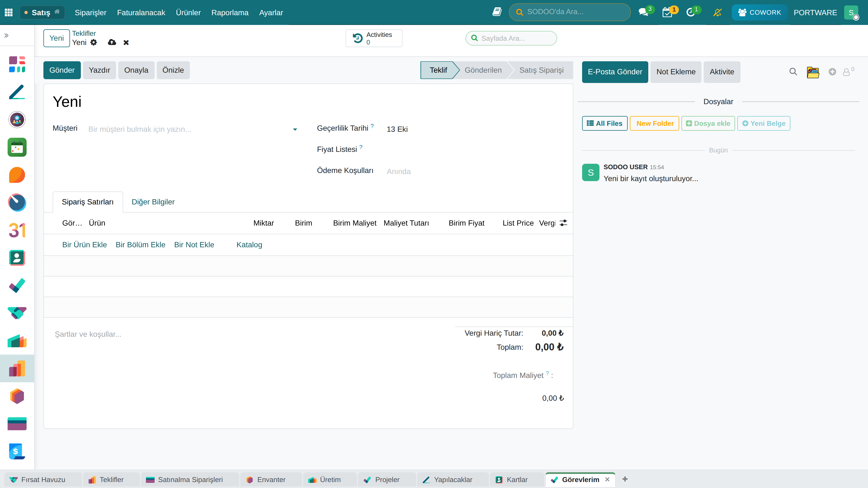Close the Görevlerim bottom tab

pyautogui.click(x=607, y=479)
